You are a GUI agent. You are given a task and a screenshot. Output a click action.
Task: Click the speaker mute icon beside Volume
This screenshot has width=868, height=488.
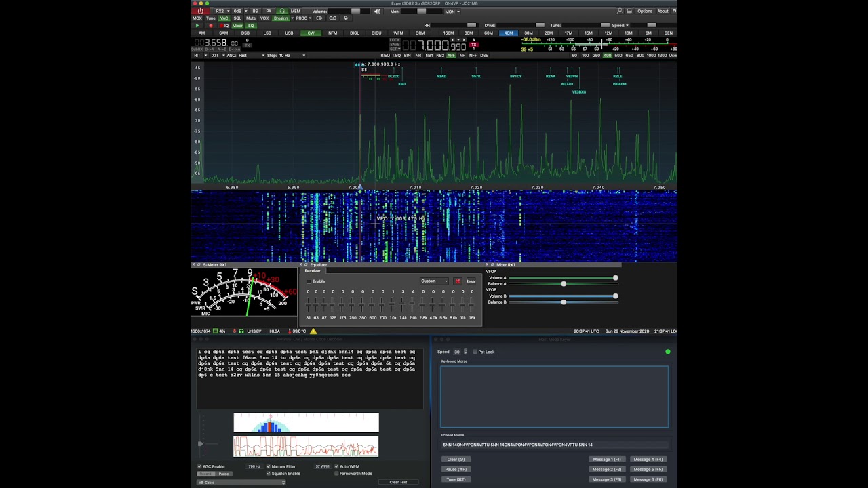click(x=377, y=12)
